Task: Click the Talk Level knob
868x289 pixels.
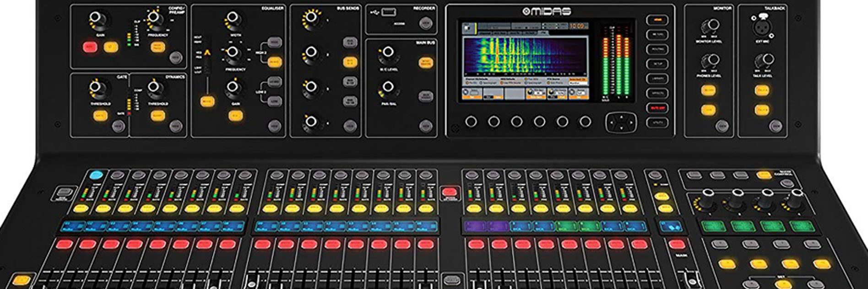Action: click(x=762, y=60)
